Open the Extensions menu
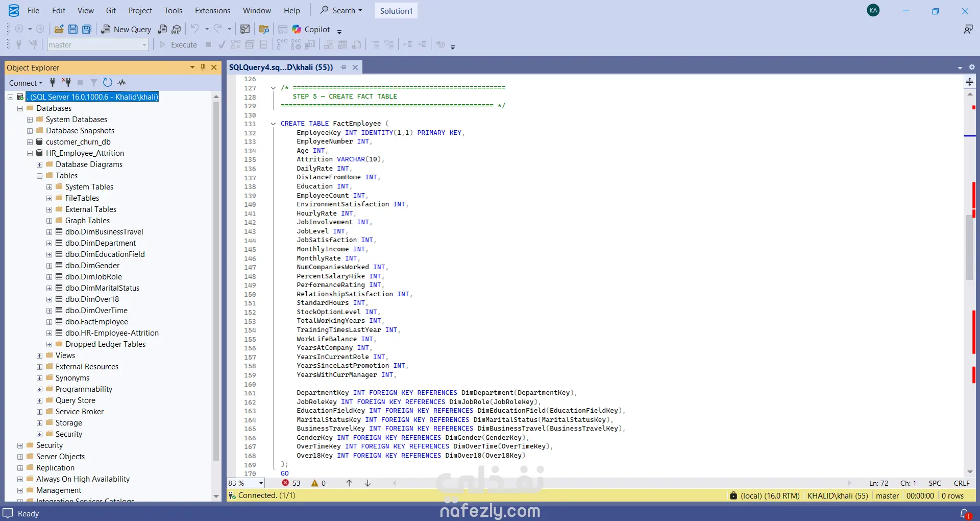The image size is (980, 521). [x=212, y=10]
